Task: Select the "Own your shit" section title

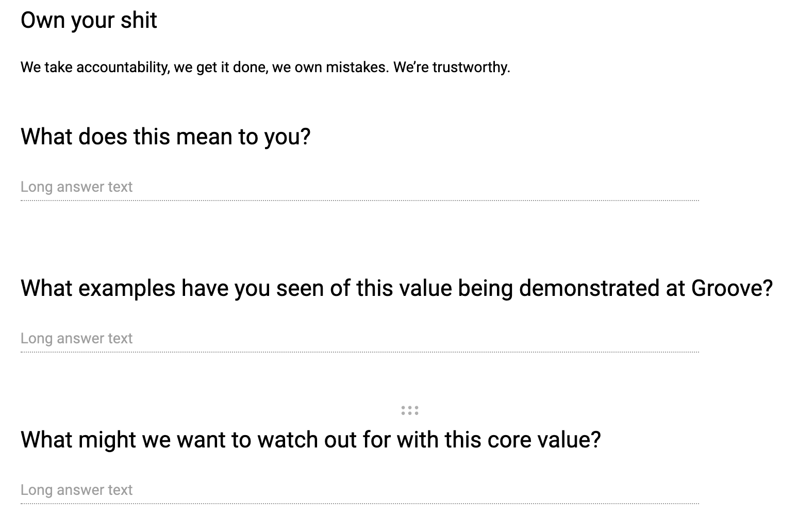Action: click(x=89, y=20)
